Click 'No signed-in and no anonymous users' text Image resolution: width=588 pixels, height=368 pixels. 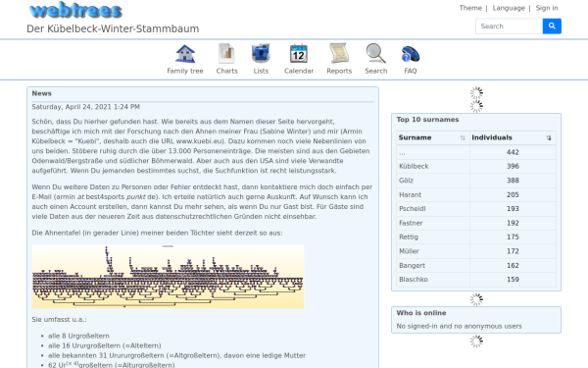tap(459, 326)
